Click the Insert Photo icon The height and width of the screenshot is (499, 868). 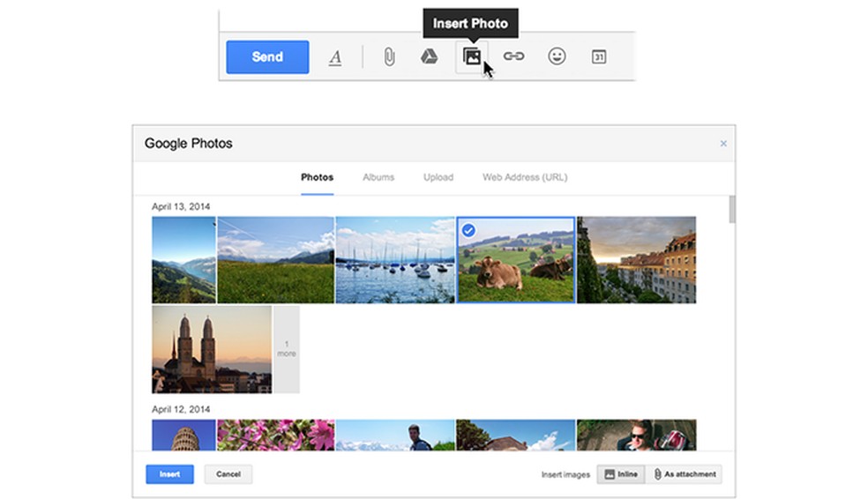pos(472,56)
